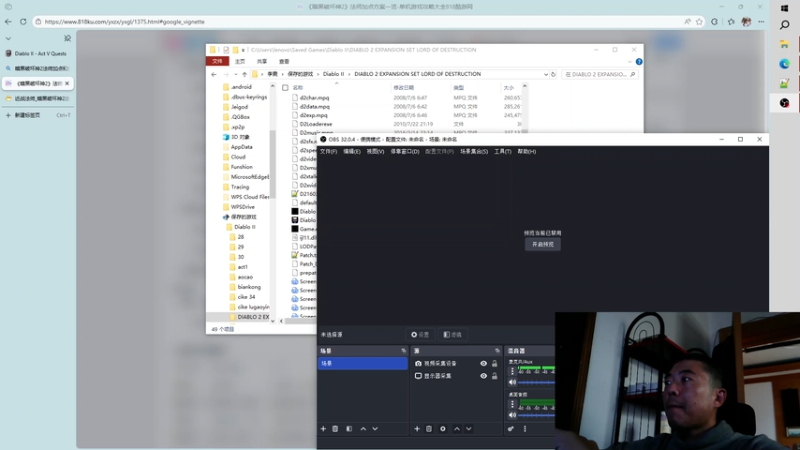This screenshot has height=450, width=800.
Task: Open the OBS 视图(V) menu
Action: click(x=375, y=152)
